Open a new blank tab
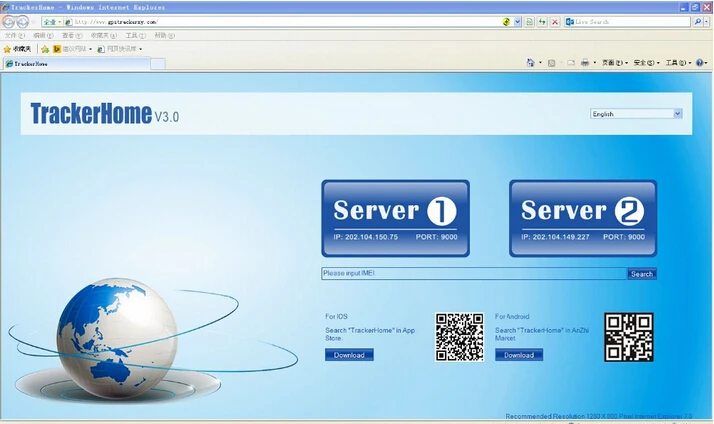Image resolution: width=714 pixels, height=424 pixels. tap(158, 64)
